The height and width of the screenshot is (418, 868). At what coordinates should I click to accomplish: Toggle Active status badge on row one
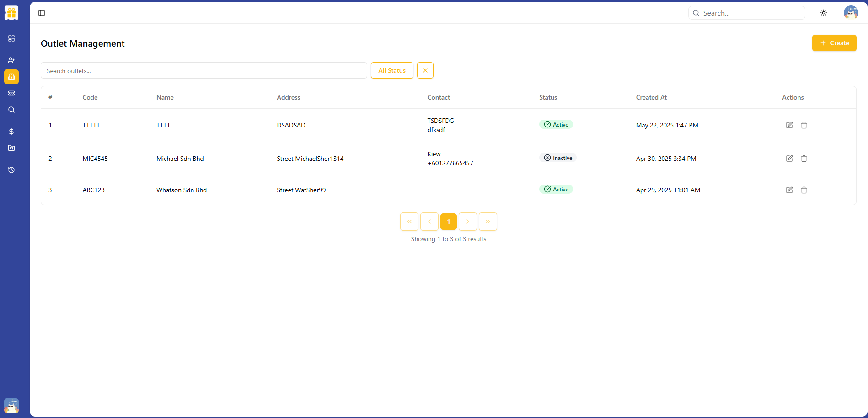coord(556,124)
